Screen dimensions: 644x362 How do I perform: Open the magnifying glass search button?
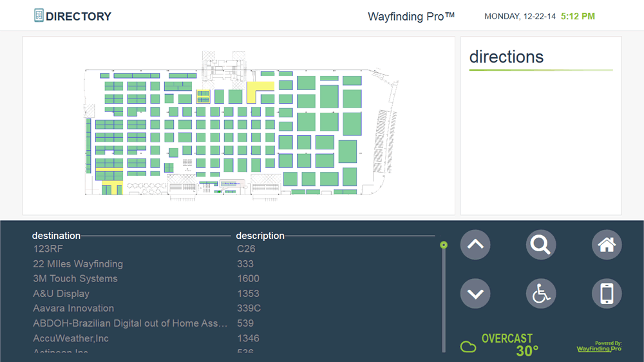(x=541, y=245)
